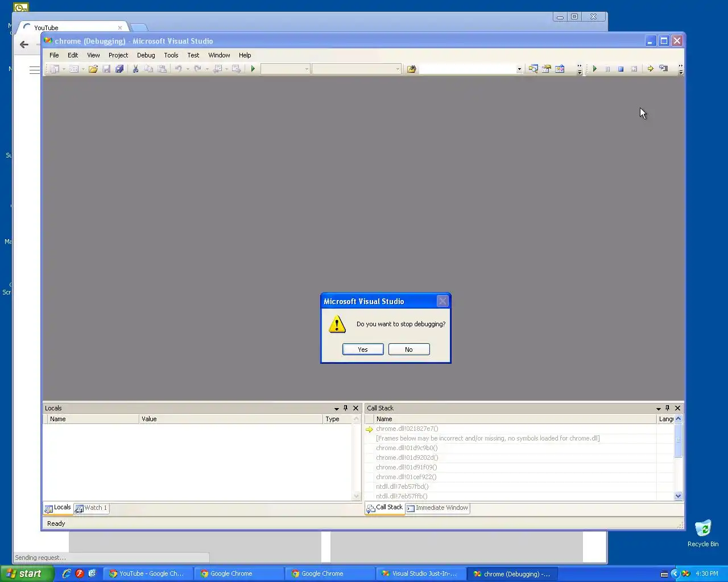The image size is (728, 582).
Task: Open Visual Studio Just-In-Time taskbar button
Action: (x=420, y=573)
